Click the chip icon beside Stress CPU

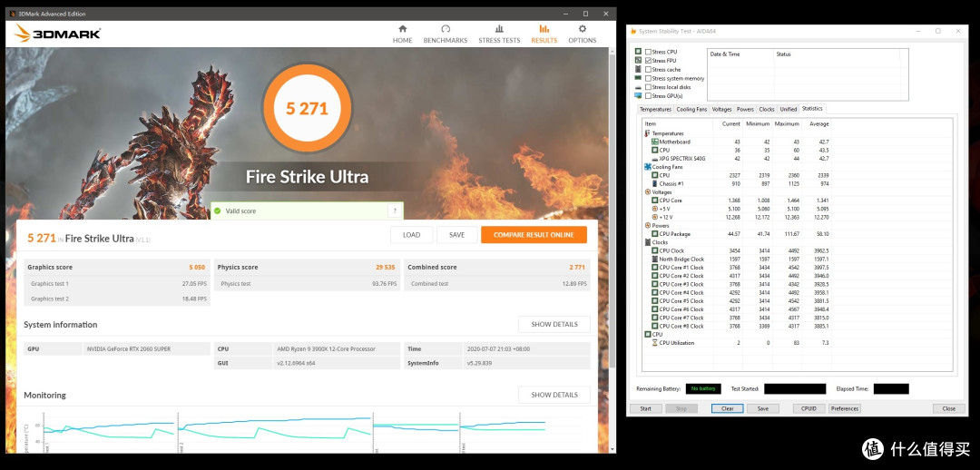[638, 52]
